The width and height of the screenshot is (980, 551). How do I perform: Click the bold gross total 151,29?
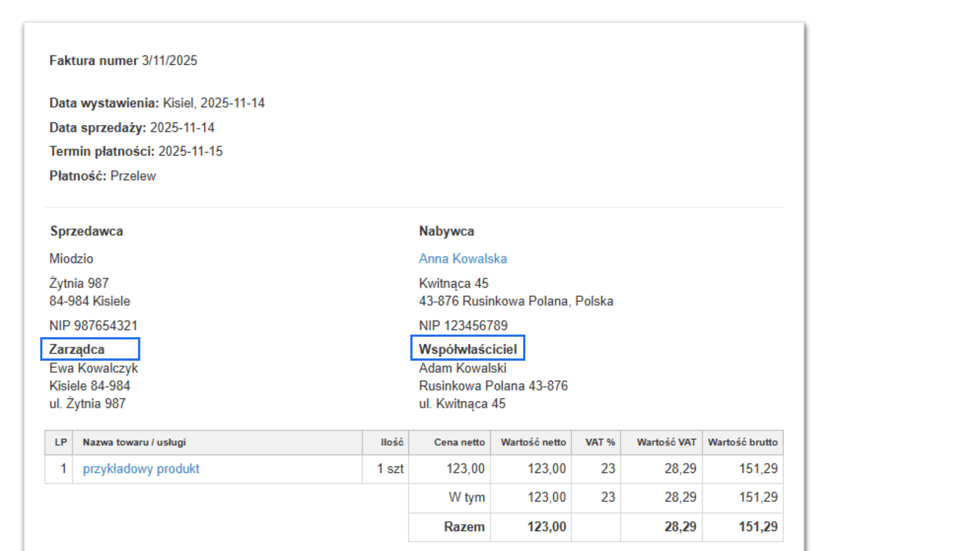[758, 527]
